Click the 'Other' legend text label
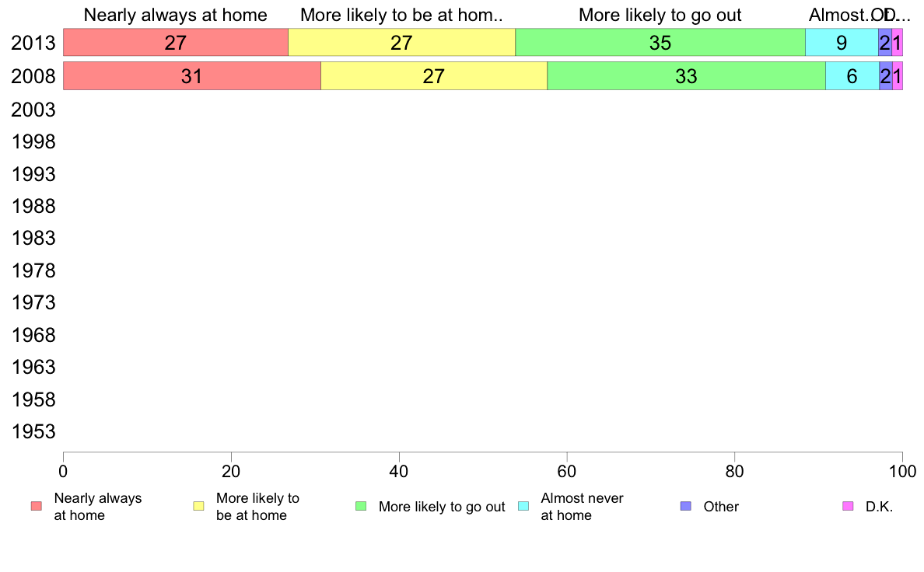 tap(721, 507)
